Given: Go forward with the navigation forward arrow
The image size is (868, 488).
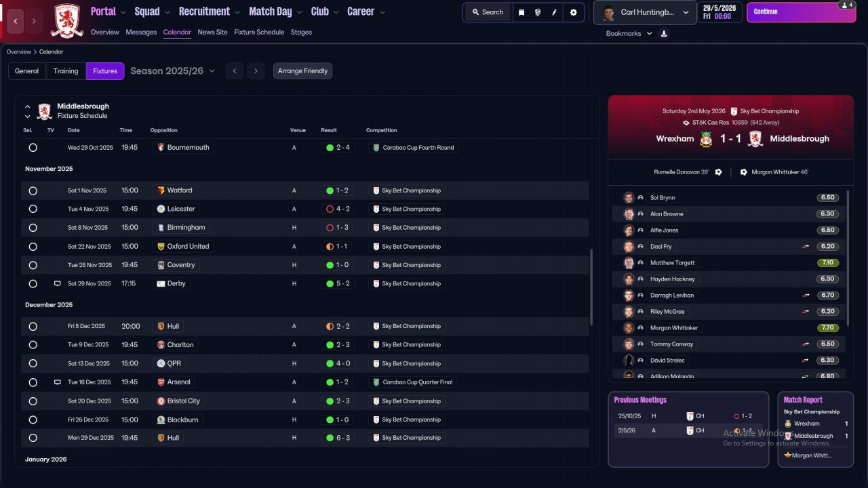Looking at the screenshot, I should pos(34,21).
